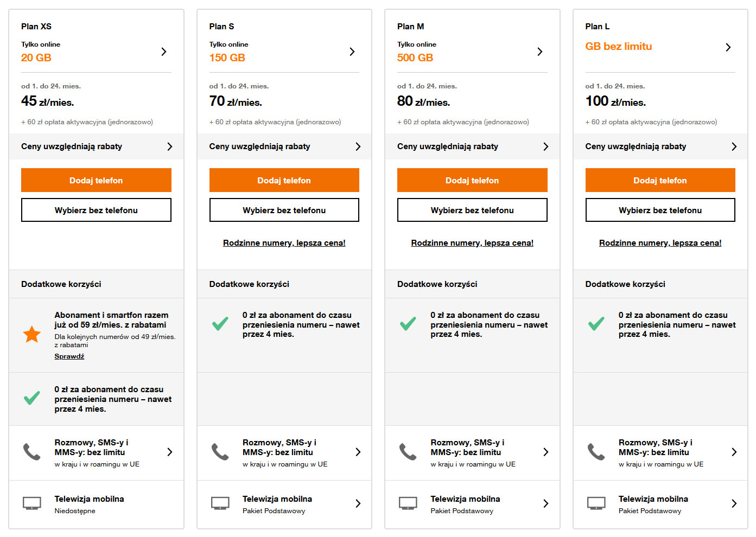Click 'Dodaj telefon' button for Plan XS
The width and height of the screenshot is (756, 537).
pyautogui.click(x=96, y=180)
